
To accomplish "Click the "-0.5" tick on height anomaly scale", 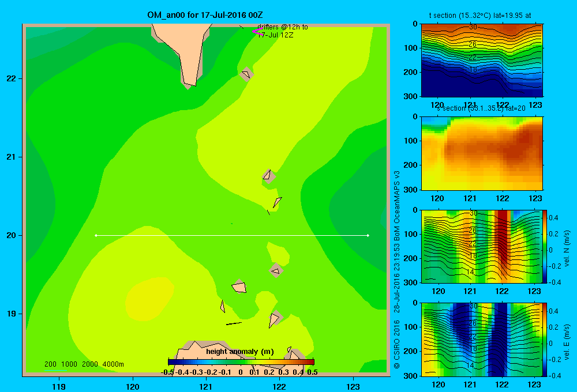I will point(167,372).
